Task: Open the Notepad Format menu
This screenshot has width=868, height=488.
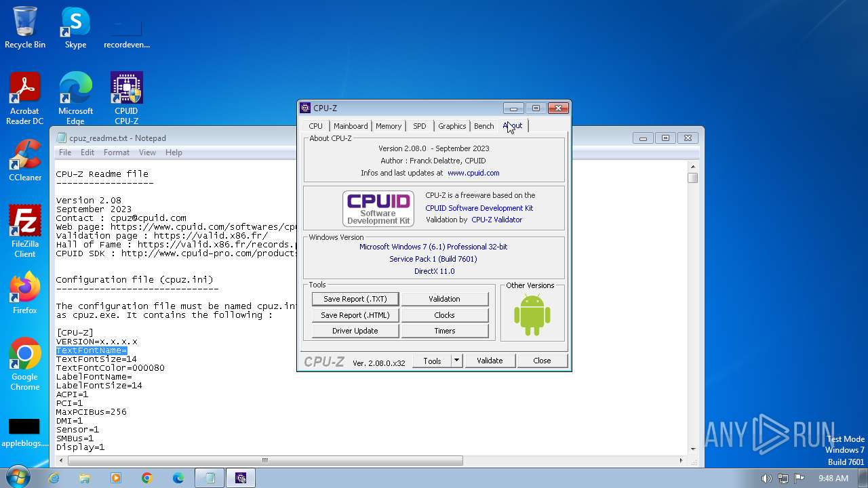Action: pyautogui.click(x=117, y=152)
